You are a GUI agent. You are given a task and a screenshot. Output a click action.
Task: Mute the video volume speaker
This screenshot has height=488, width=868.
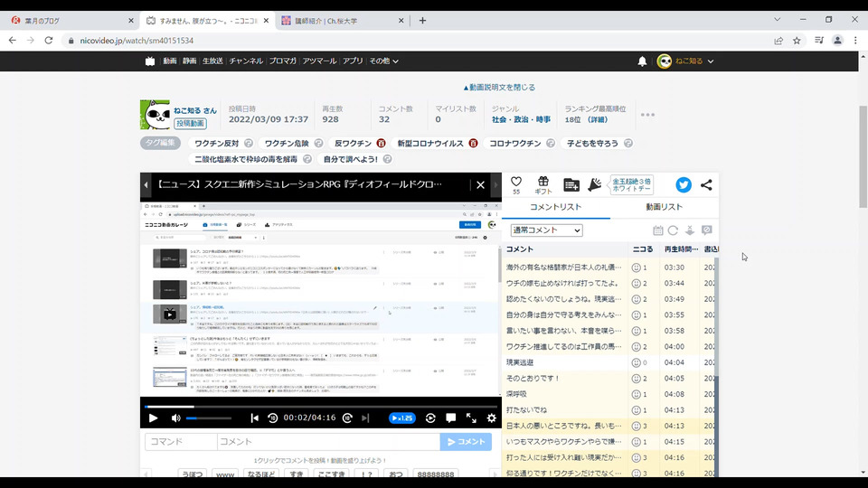(x=176, y=418)
